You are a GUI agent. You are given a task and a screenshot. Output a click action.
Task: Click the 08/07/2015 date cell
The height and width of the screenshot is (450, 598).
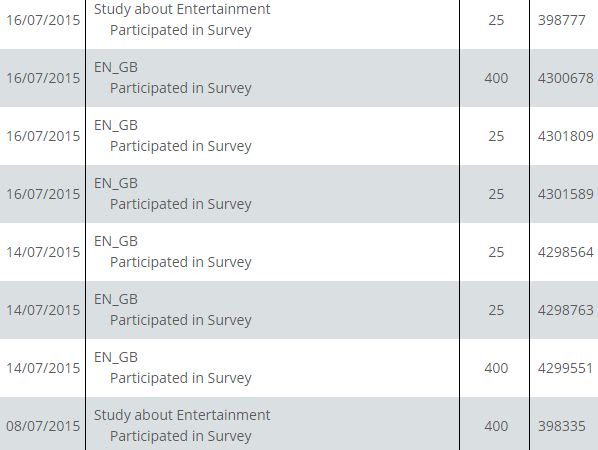[x=43, y=426]
